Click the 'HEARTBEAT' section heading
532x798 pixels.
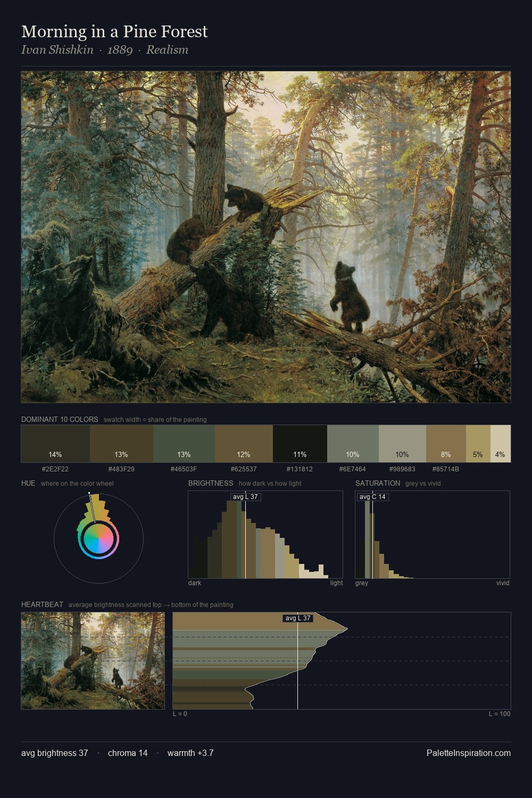click(x=42, y=604)
